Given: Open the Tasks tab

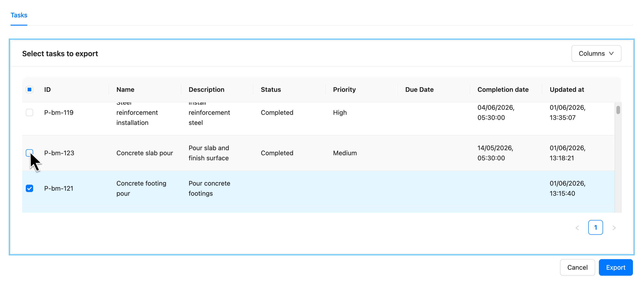Looking at the screenshot, I should (x=19, y=15).
